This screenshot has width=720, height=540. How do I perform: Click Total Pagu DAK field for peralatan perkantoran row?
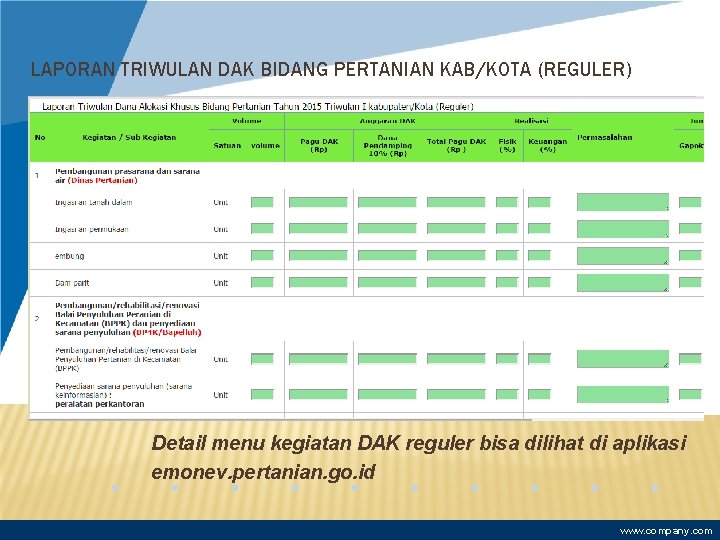coord(456,394)
